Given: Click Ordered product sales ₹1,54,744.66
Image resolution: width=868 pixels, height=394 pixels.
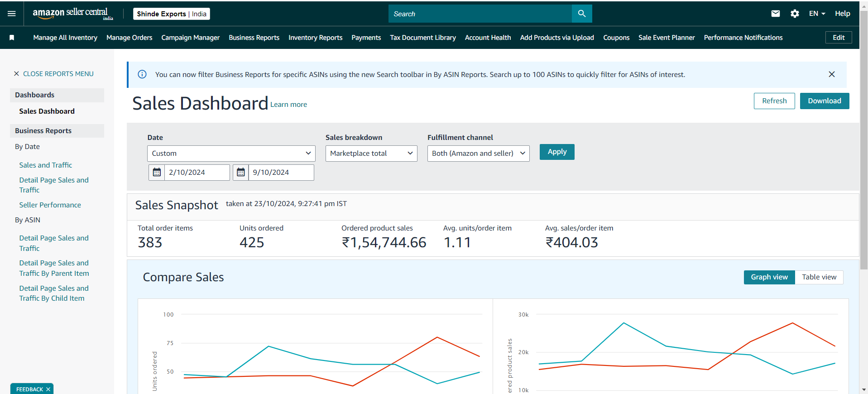Looking at the screenshot, I should pos(384,243).
